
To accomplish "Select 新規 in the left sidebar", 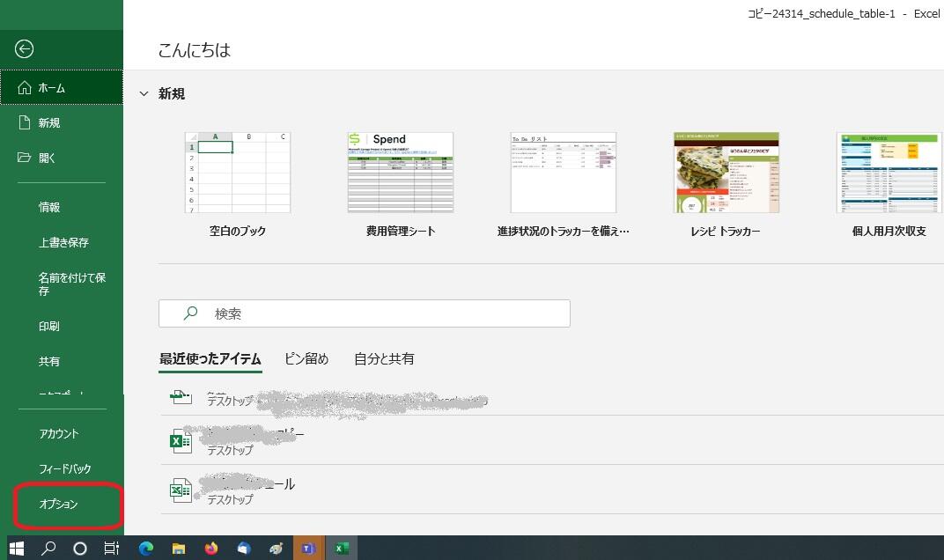I will [x=48, y=123].
